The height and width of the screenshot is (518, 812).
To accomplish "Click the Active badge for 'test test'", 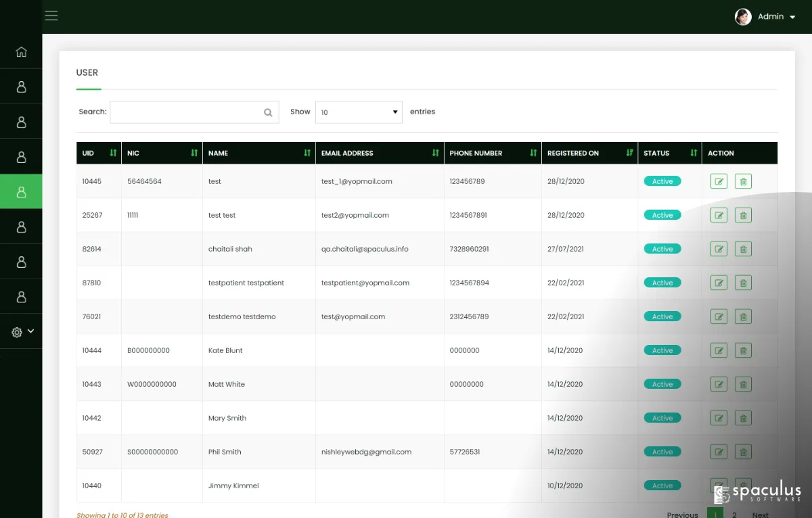I will coord(662,215).
